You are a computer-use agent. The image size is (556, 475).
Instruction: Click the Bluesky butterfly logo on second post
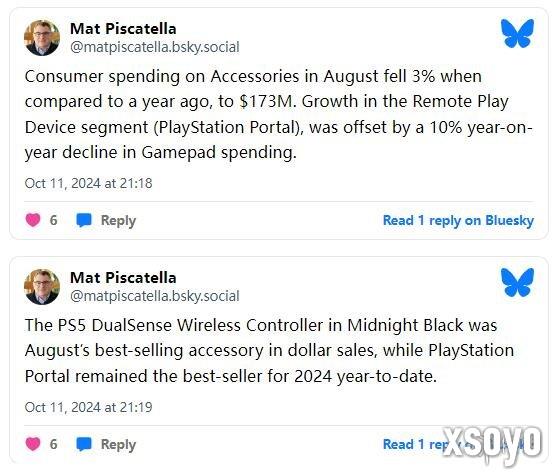tap(517, 282)
